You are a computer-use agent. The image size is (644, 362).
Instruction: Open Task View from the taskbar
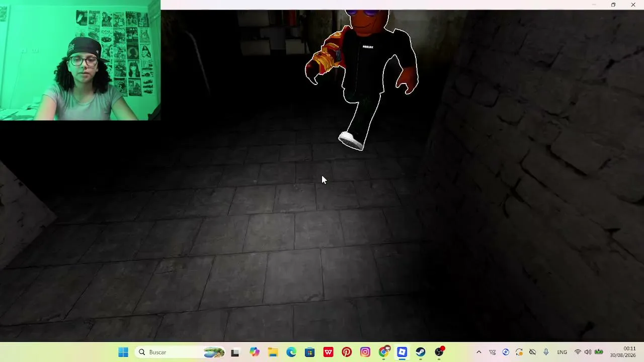click(x=235, y=352)
